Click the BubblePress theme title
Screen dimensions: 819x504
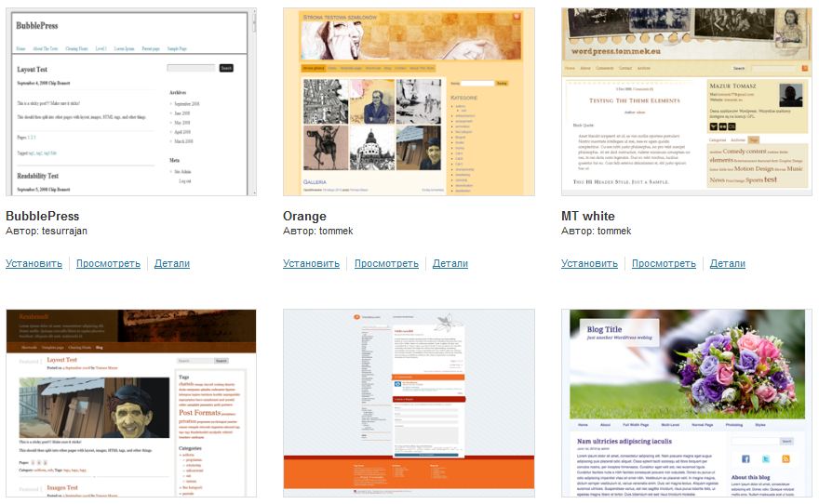coord(42,216)
